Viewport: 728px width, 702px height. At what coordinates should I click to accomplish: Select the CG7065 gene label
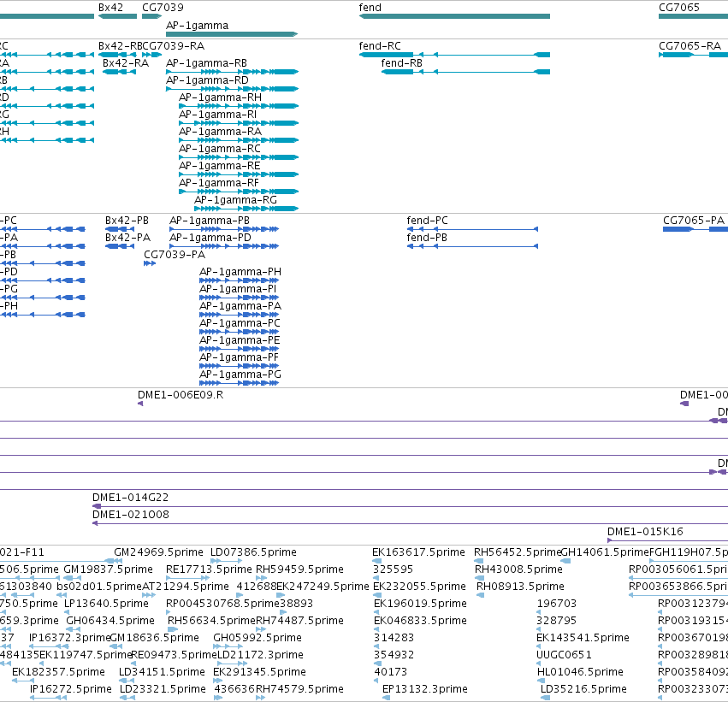[x=679, y=8]
